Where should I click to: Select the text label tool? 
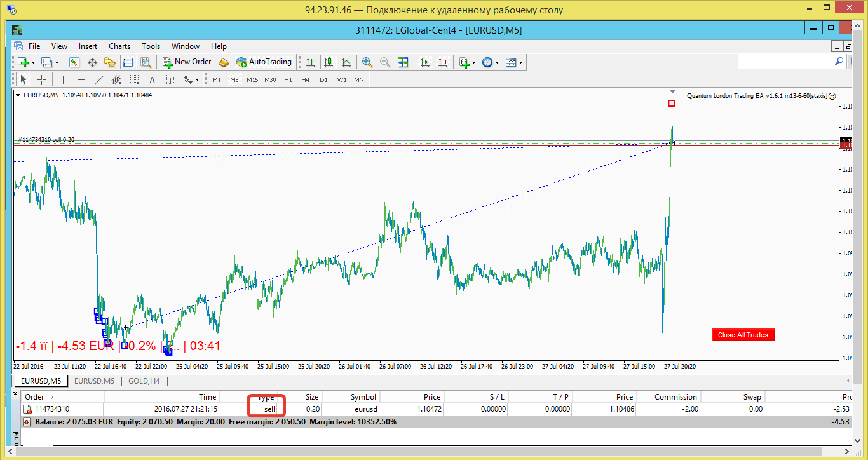152,79
